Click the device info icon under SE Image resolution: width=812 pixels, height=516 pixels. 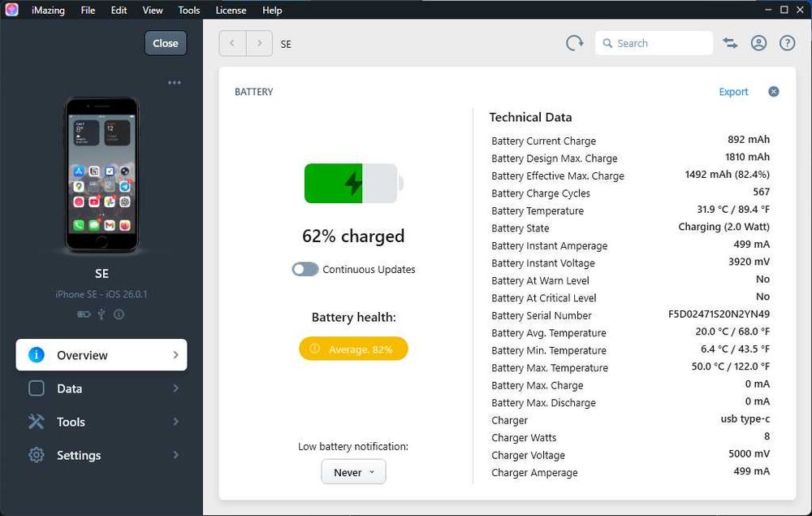coord(119,314)
